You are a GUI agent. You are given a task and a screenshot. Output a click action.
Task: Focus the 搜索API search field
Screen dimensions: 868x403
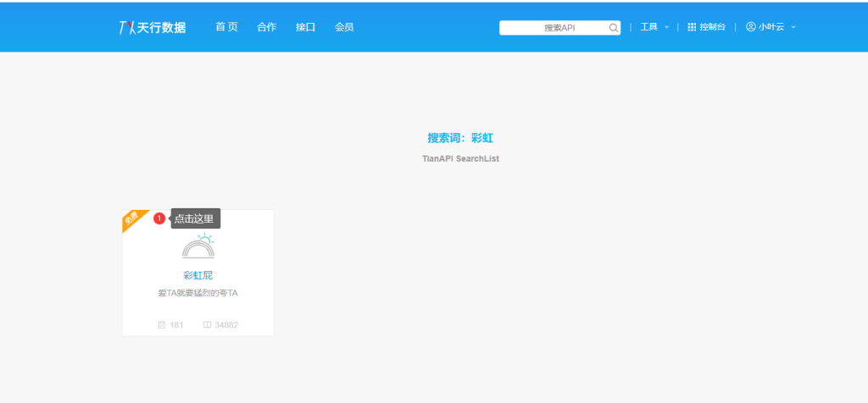(555, 28)
